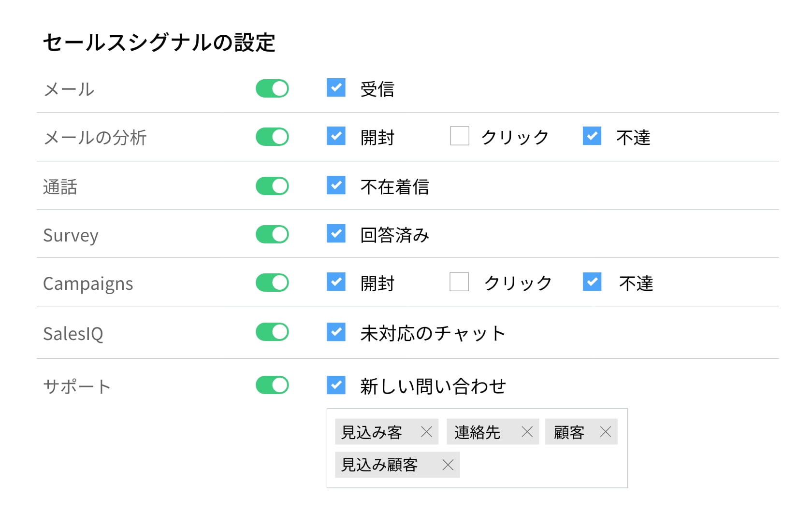The image size is (812, 511).
Task: Turn off the メール toggle switch
Action: [272, 89]
